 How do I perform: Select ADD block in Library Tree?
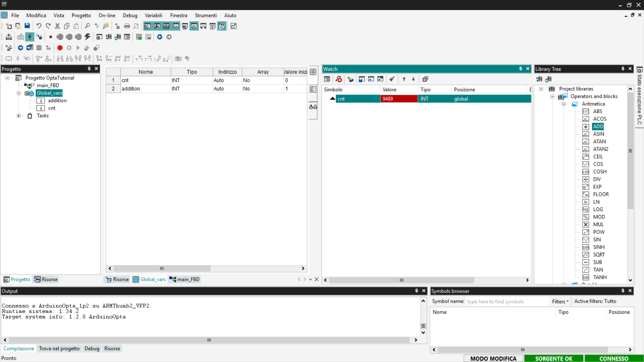[598, 126]
